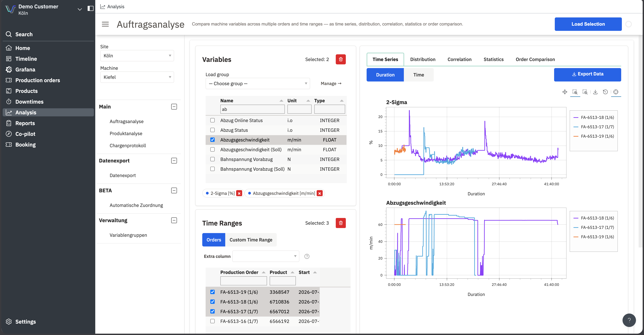The width and height of the screenshot is (644, 335).
Task: Click the Extra column help question mark
Action: (x=307, y=256)
